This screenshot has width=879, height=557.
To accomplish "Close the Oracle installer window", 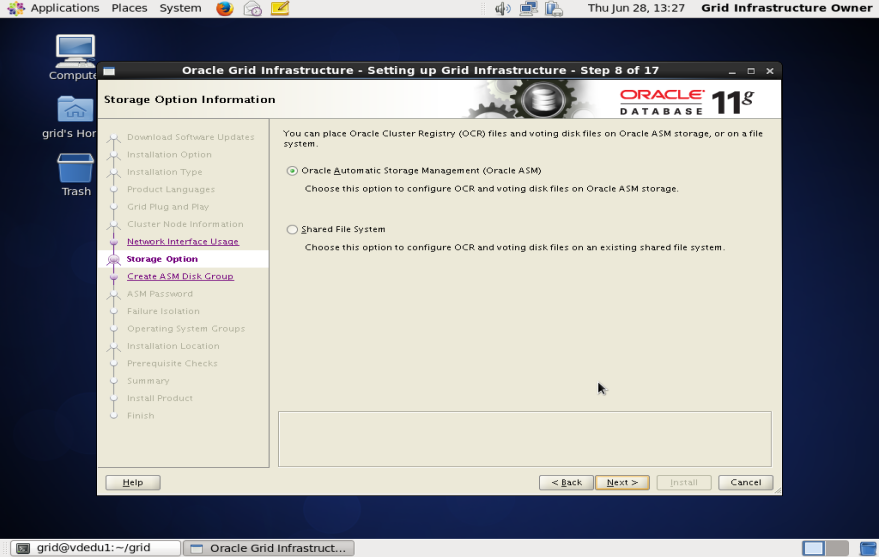I will [770, 71].
